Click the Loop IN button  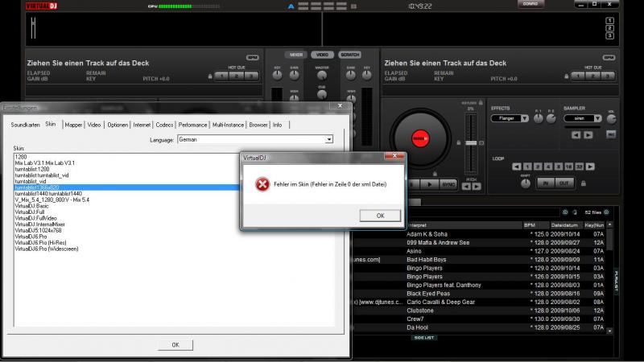(546, 183)
